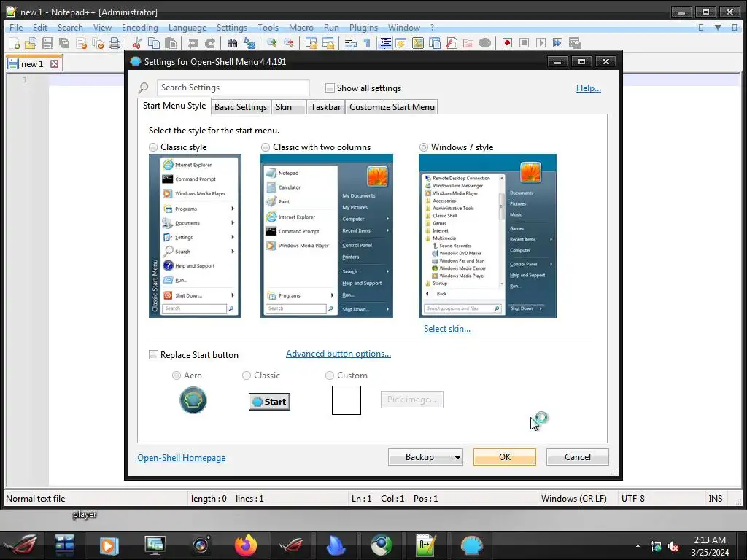Select Classic with two columns radio button

pos(266,147)
